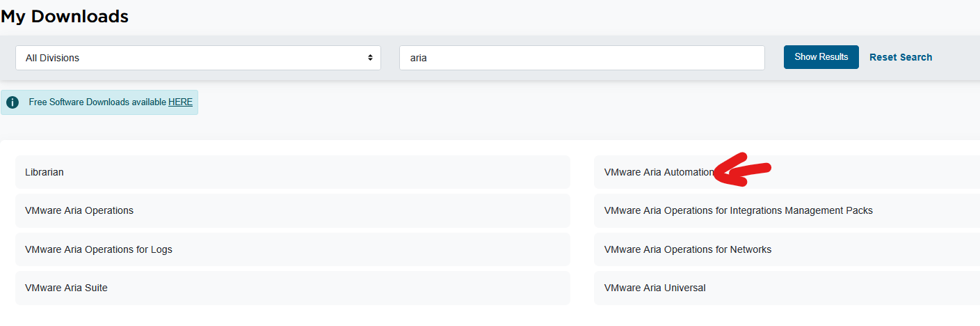Click the Reset Search link
The image size is (980, 326).
coord(901,57)
